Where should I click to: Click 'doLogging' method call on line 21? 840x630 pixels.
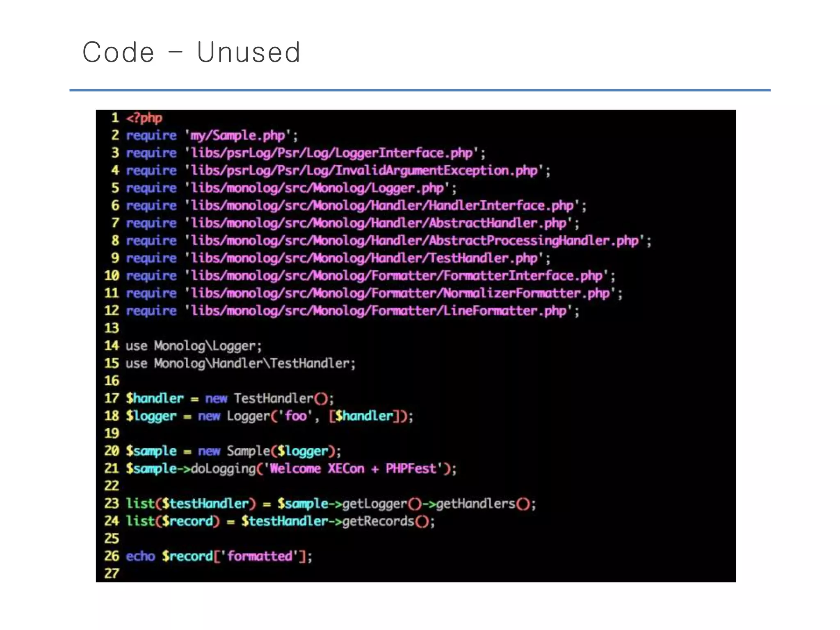[224, 469]
